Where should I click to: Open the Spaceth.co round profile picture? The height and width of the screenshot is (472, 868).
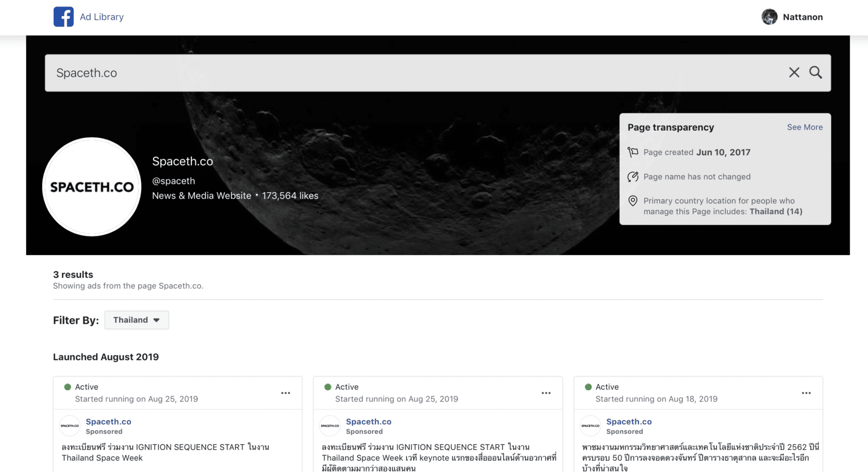point(92,187)
